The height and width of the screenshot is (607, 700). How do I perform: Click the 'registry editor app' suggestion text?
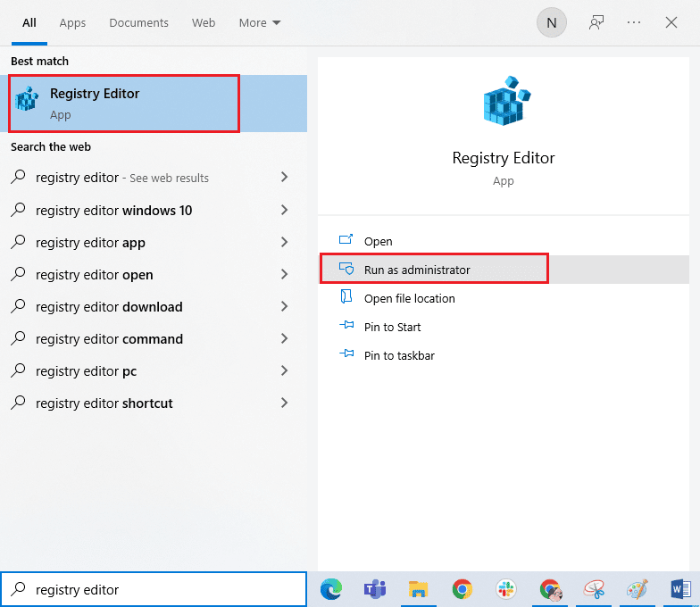click(91, 243)
